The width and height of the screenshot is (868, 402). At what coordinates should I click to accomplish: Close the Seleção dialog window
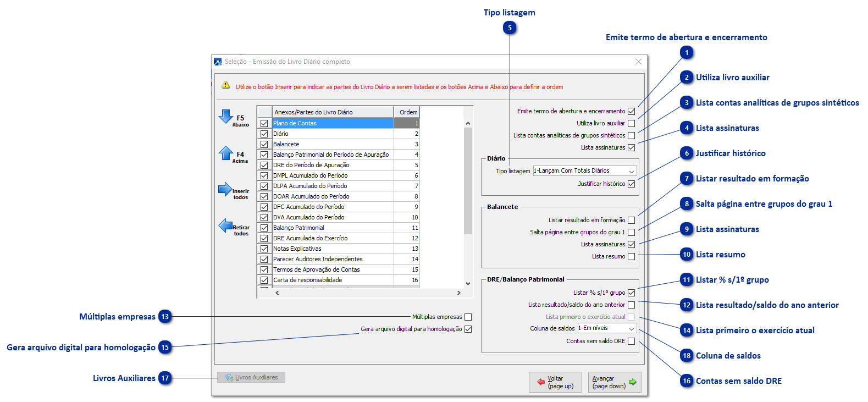(x=639, y=62)
